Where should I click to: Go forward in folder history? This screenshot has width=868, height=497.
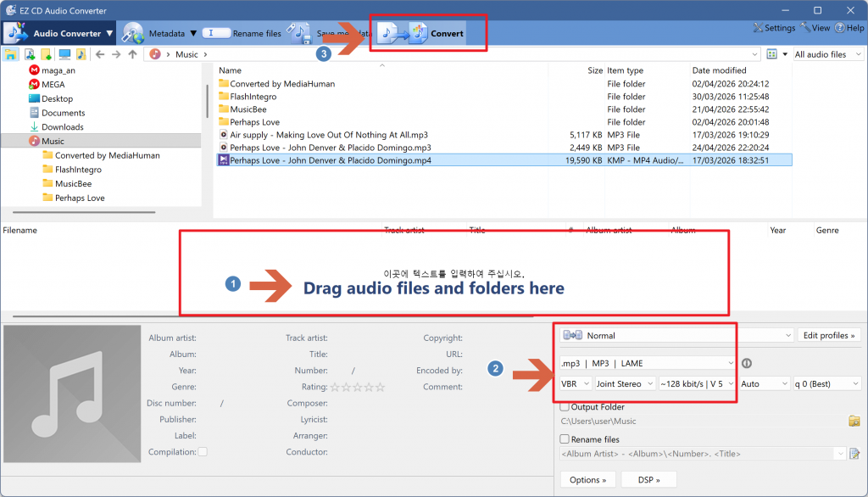coord(115,54)
